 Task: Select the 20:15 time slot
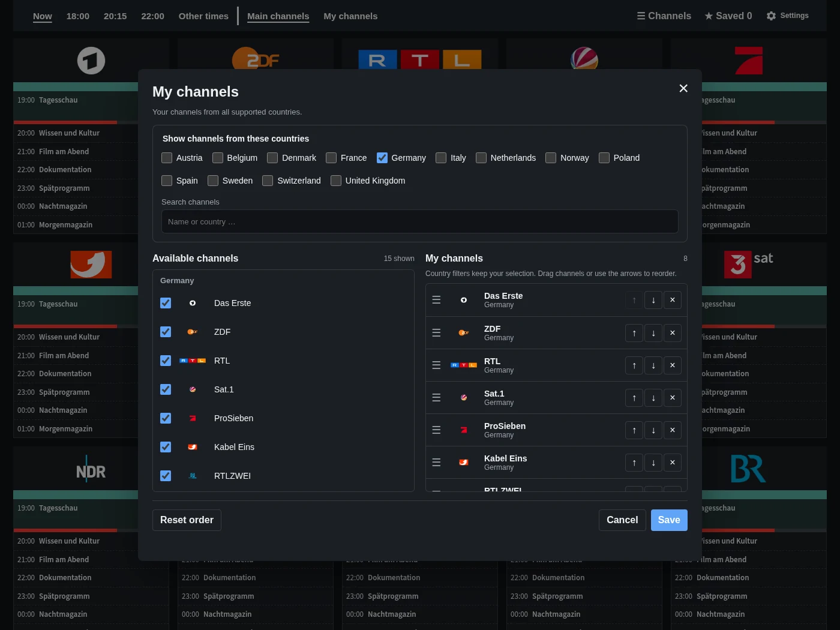(115, 16)
